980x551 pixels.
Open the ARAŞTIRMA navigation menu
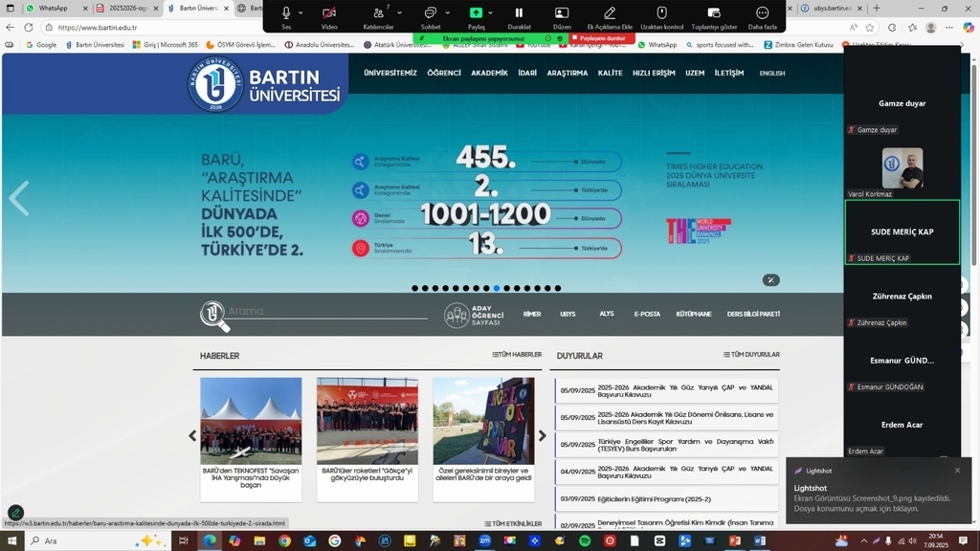tap(567, 73)
